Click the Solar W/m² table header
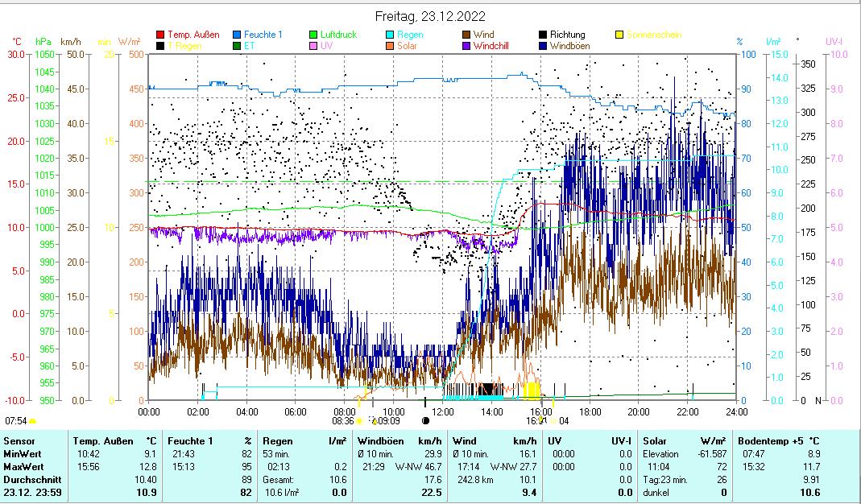 click(685, 441)
